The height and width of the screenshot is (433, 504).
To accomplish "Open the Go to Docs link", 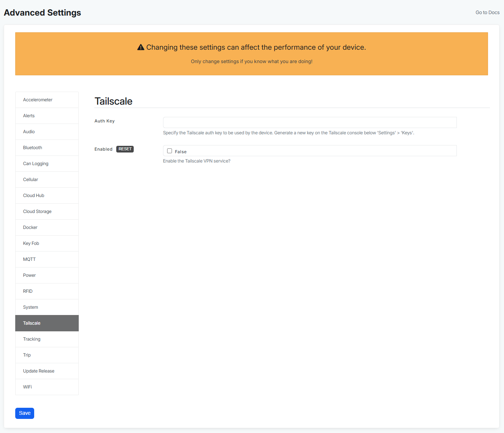I will tap(487, 13).
